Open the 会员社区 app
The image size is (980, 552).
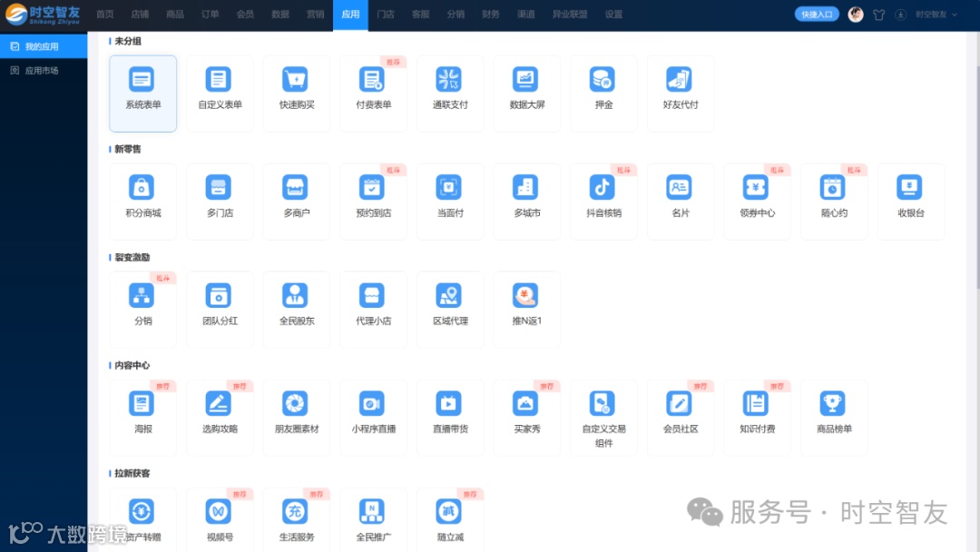coord(681,418)
